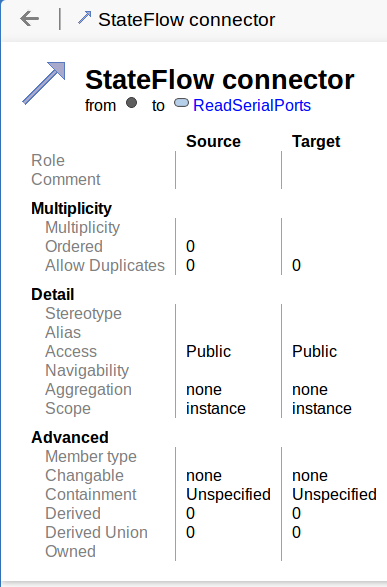Click the back arrow in header

pyautogui.click(x=30, y=19)
